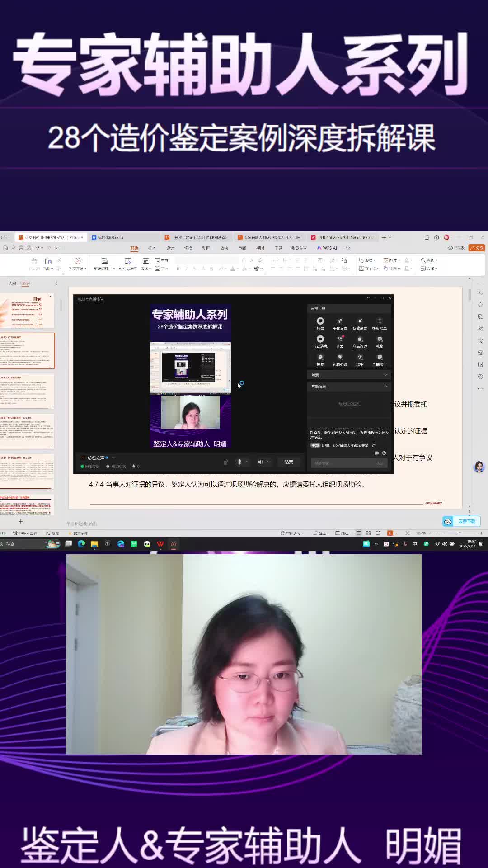Open the 礼物心愿 gift wish tool
Image resolution: width=488 pixels, height=868 pixels.
click(x=340, y=360)
